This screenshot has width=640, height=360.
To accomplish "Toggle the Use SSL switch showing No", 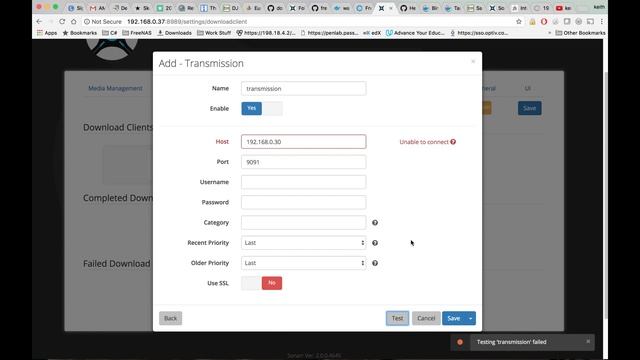I will [262, 283].
